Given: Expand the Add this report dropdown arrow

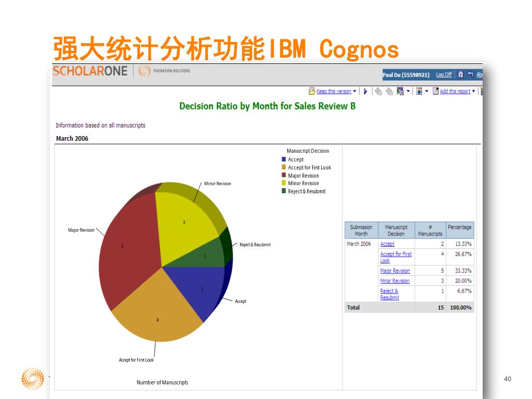Looking at the screenshot, I should click(474, 91).
